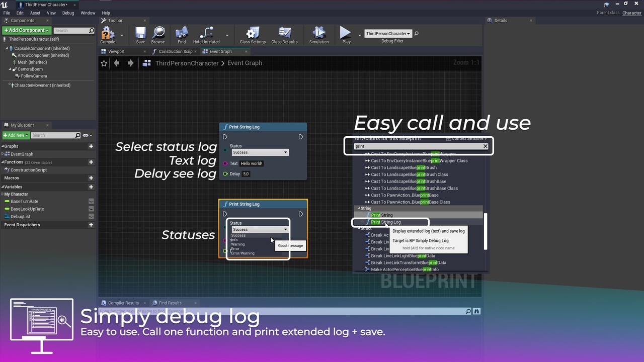Click the Delay value field showing 5.0

[x=246, y=174]
